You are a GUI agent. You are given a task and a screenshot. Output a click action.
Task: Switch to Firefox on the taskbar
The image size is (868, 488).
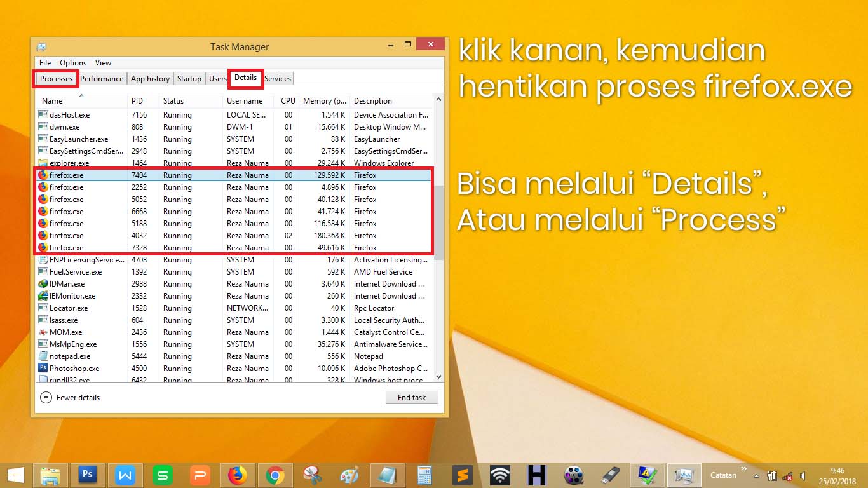click(x=238, y=475)
